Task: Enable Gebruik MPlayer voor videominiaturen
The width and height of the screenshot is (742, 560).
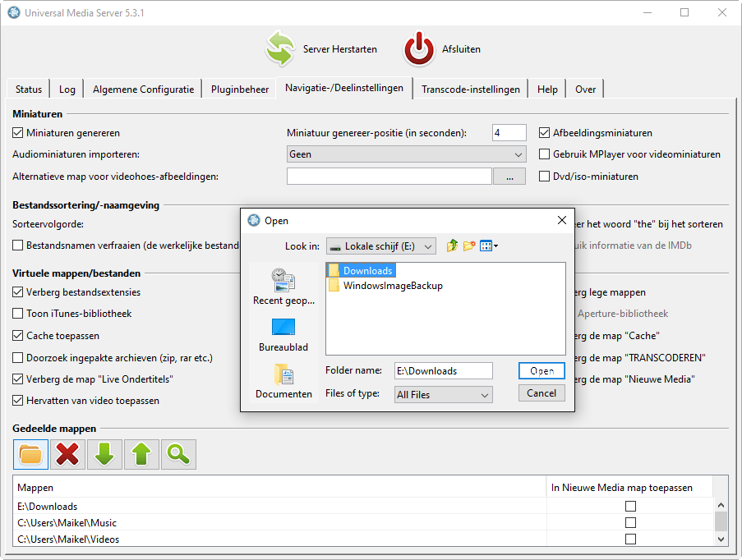Action: click(544, 154)
